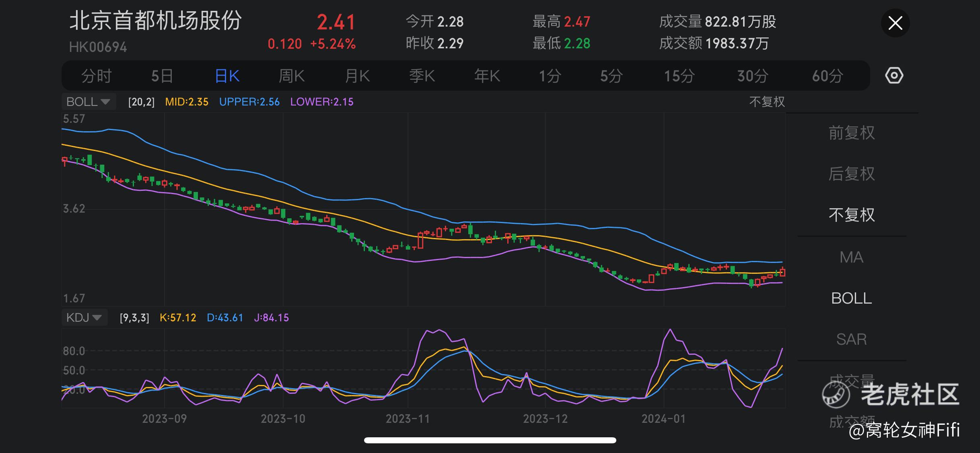Switch to 60分 sixty-minute chart
980x453 pixels.
pyautogui.click(x=827, y=76)
